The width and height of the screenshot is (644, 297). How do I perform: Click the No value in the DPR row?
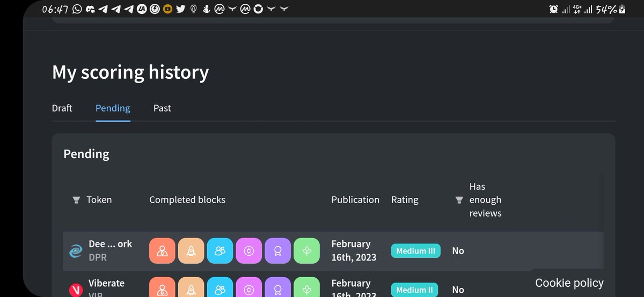pos(458,251)
